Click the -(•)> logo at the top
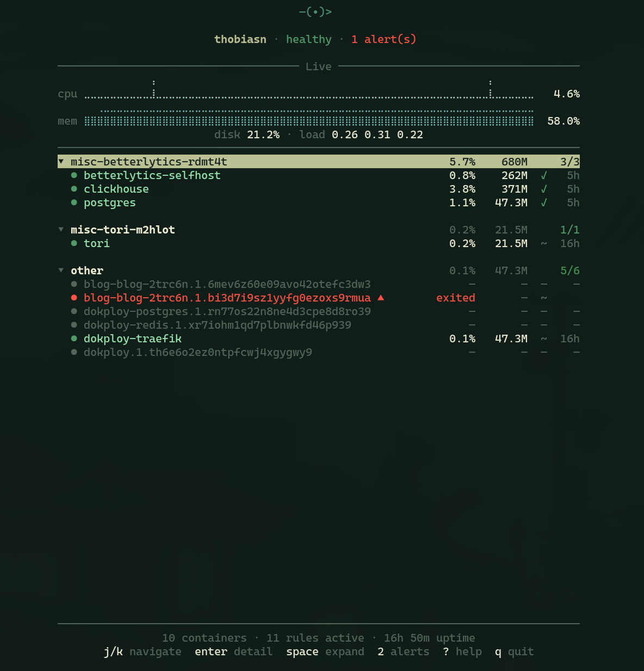Screen dimensions: 644x671 coord(316,11)
